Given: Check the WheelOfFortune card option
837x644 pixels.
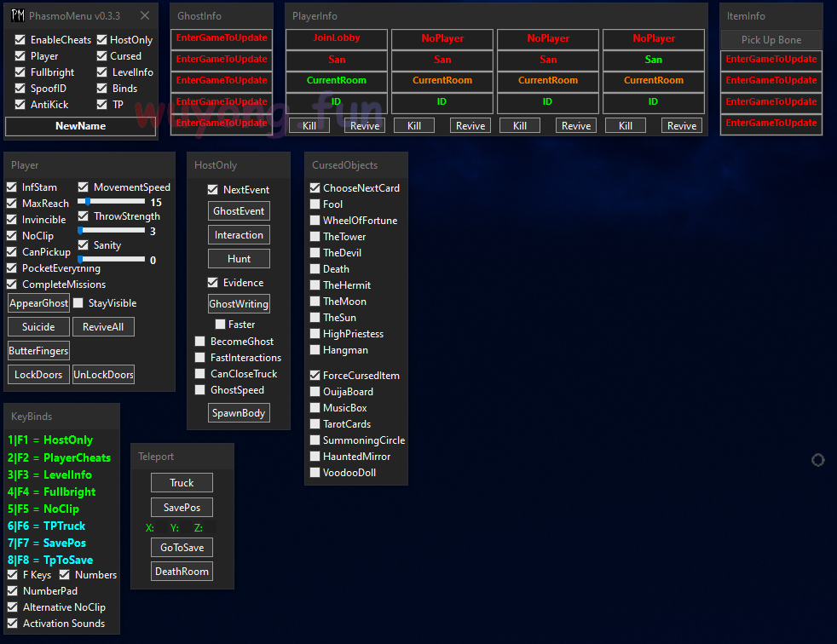Looking at the screenshot, I should tap(315, 221).
